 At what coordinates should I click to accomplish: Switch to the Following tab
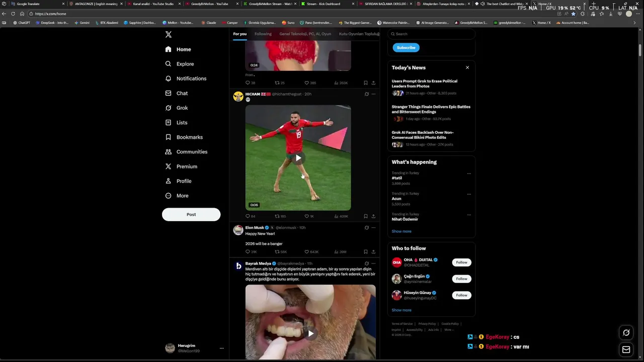pos(263,34)
